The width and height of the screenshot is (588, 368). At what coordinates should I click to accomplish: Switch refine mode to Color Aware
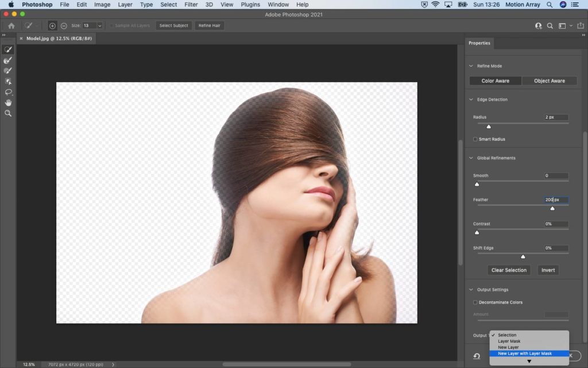click(496, 80)
